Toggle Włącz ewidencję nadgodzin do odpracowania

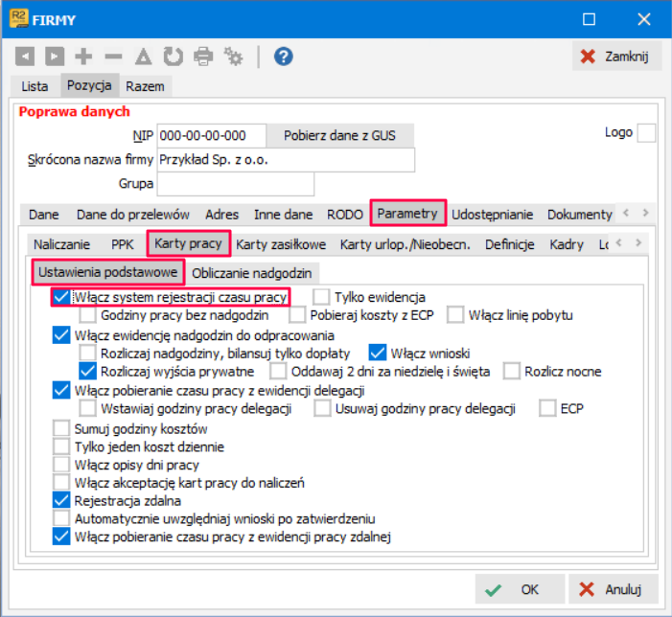(61, 334)
